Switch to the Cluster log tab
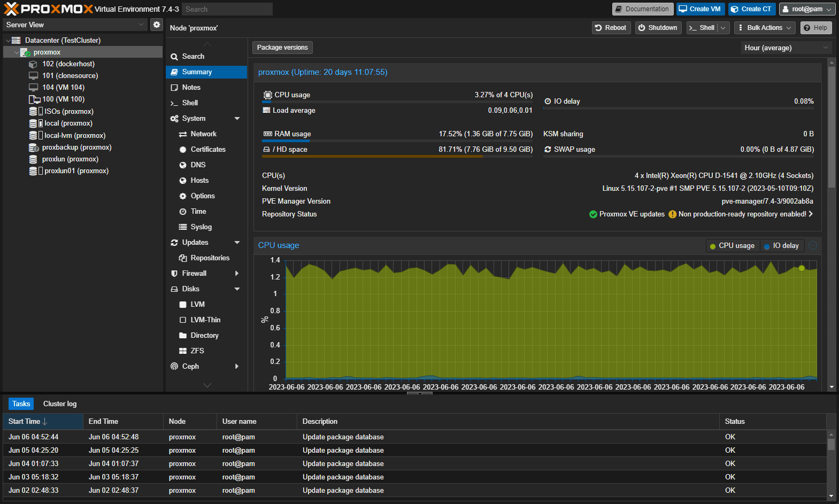Image resolution: width=839 pixels, height=504 pixels. pyautogui.click(x=60, y=404)
